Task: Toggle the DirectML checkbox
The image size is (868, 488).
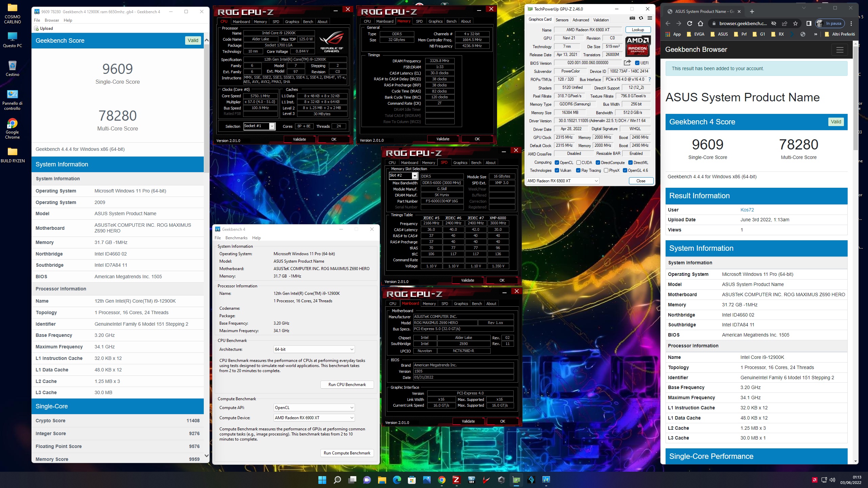Action: (x=631, y=163)
